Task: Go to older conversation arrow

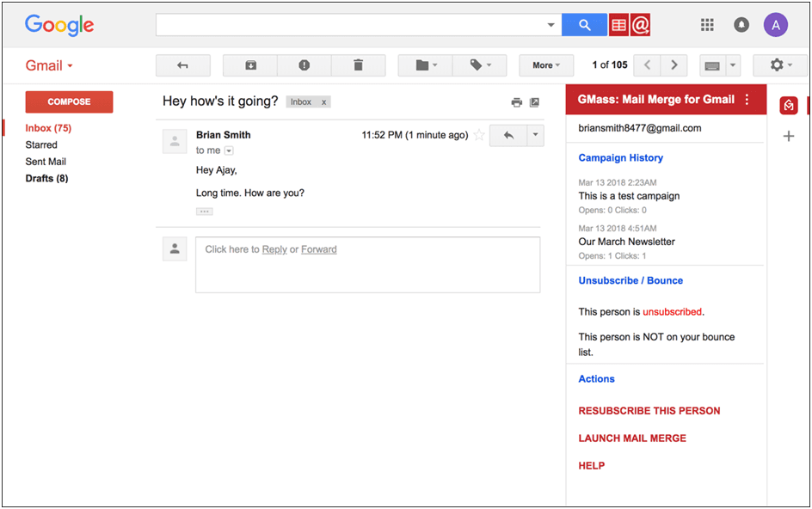Action: pos(674,65)
